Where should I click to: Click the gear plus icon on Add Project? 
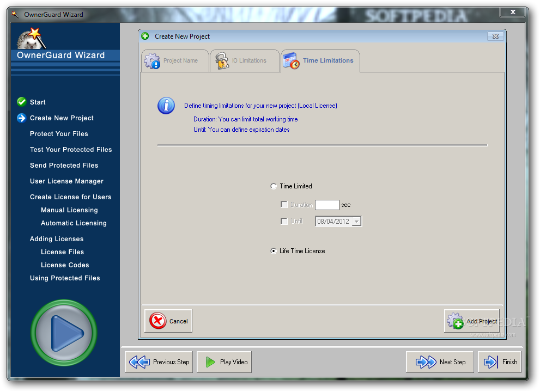[456, 321]
